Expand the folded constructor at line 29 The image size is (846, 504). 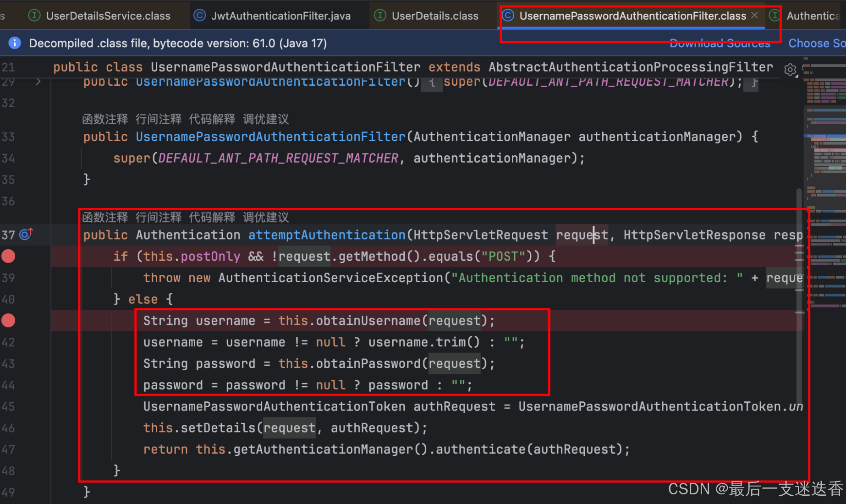(38, 82)
